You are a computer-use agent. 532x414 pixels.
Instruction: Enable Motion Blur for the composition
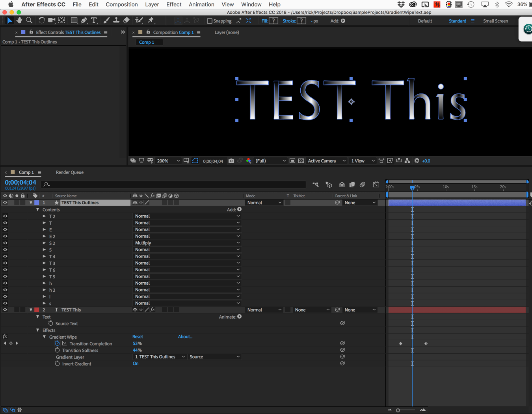(363, 184)
